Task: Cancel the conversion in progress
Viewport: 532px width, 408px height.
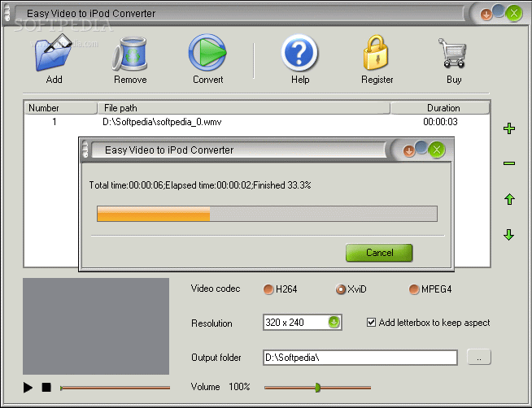Action: [x=379, y=253]
